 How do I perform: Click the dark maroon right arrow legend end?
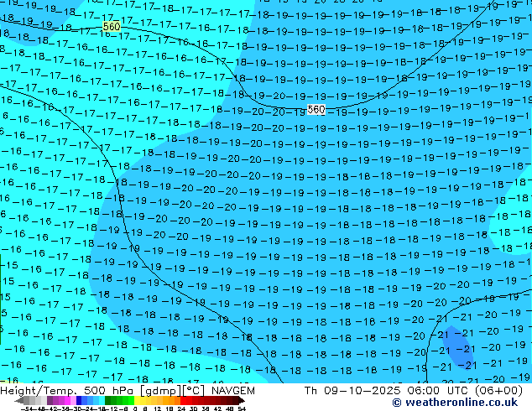coord(241,400)
